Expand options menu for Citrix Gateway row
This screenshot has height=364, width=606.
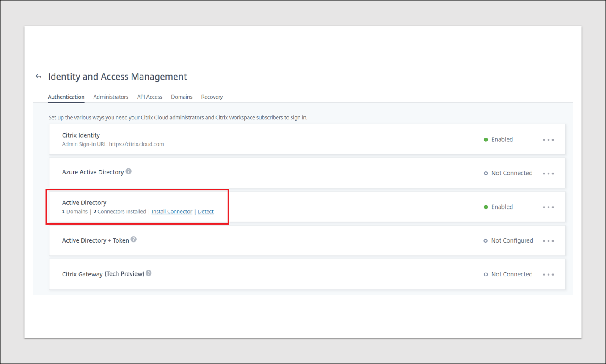pos(548,275)
